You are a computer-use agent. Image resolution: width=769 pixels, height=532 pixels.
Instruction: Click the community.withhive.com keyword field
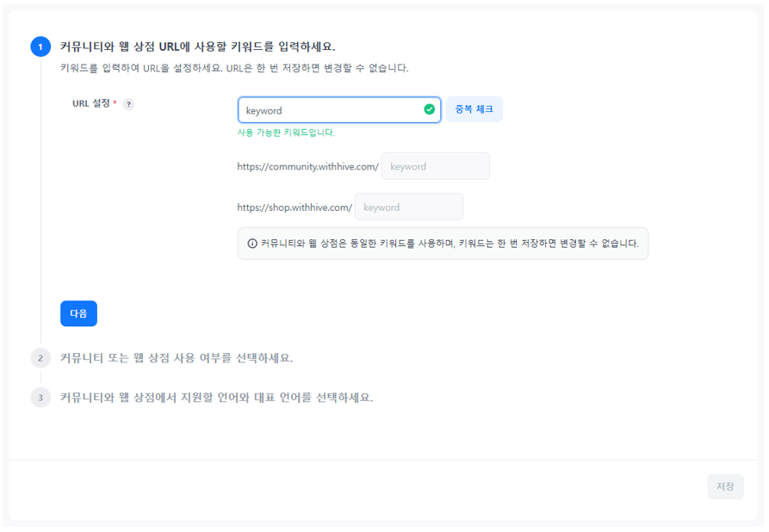[435, 166]
